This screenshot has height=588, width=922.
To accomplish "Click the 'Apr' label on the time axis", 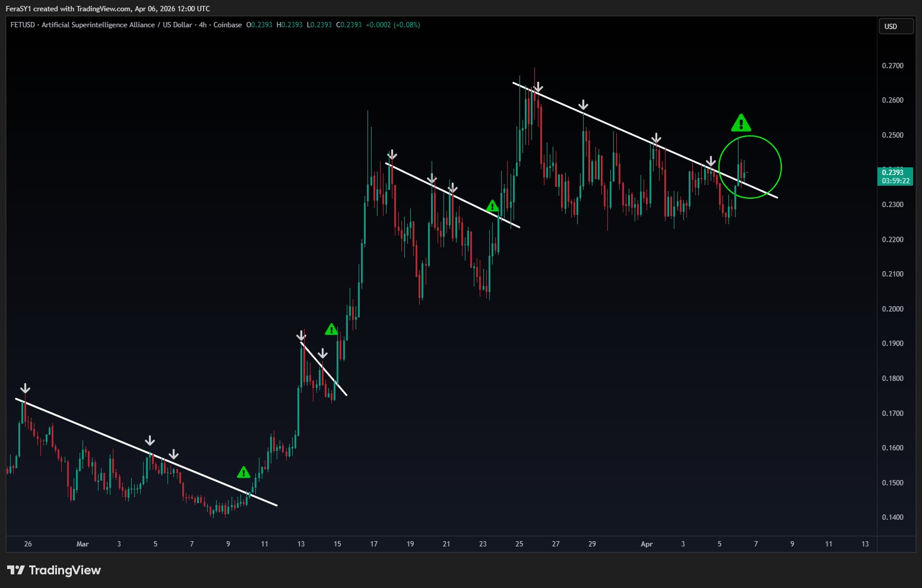I will coord(647,544).
